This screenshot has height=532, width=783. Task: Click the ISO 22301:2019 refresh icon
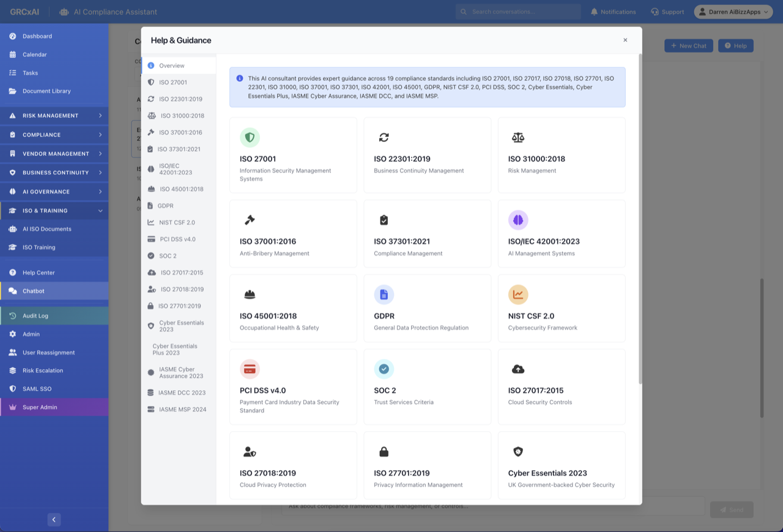(384, 137)
